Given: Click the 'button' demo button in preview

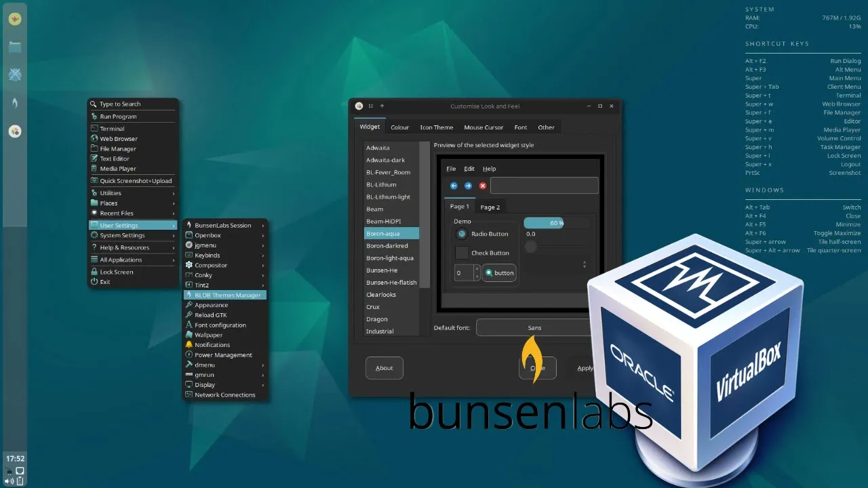Looking at the screenshot, I should 499,273.
